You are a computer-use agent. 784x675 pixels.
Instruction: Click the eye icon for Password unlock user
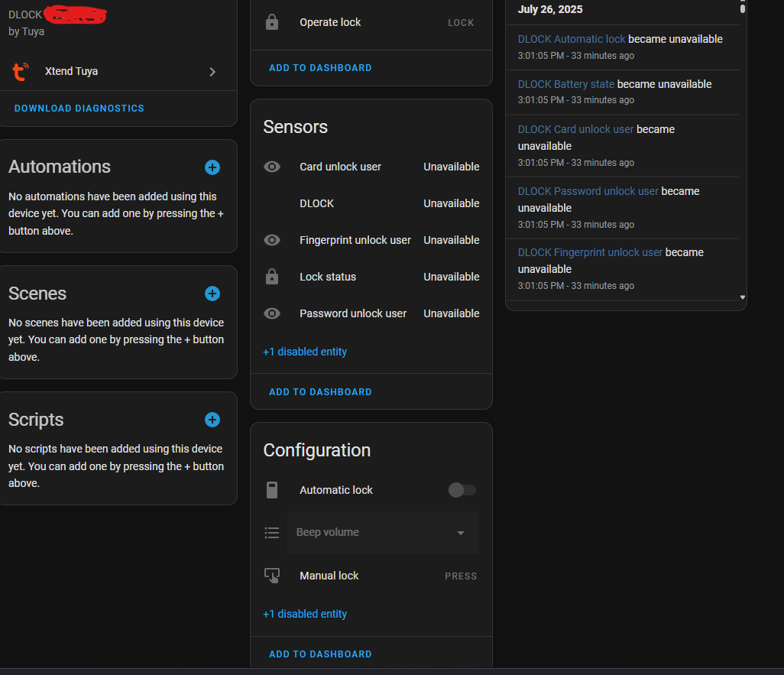[272, 313]
